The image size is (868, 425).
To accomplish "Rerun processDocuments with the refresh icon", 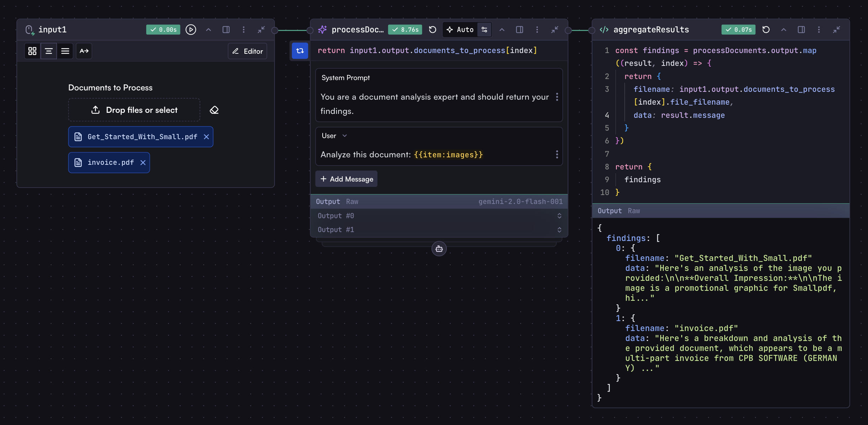I will (433, 30).
